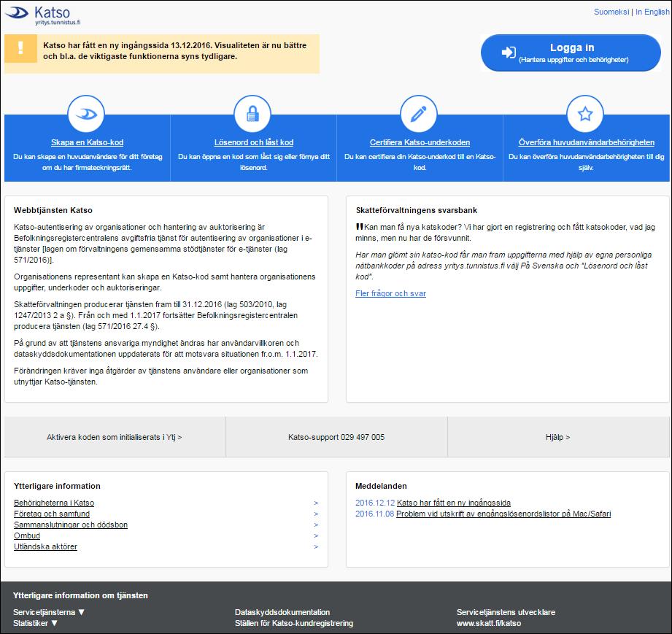672x634 pixels.
Task: Open Ställen för Katso-kundregistrering footer link
Action: click(294, 623)
